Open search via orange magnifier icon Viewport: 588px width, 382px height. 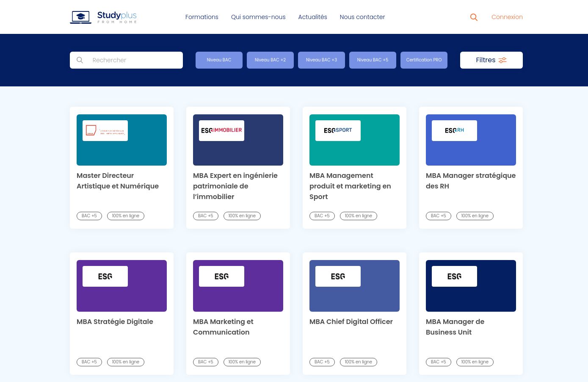click(474, 17)
